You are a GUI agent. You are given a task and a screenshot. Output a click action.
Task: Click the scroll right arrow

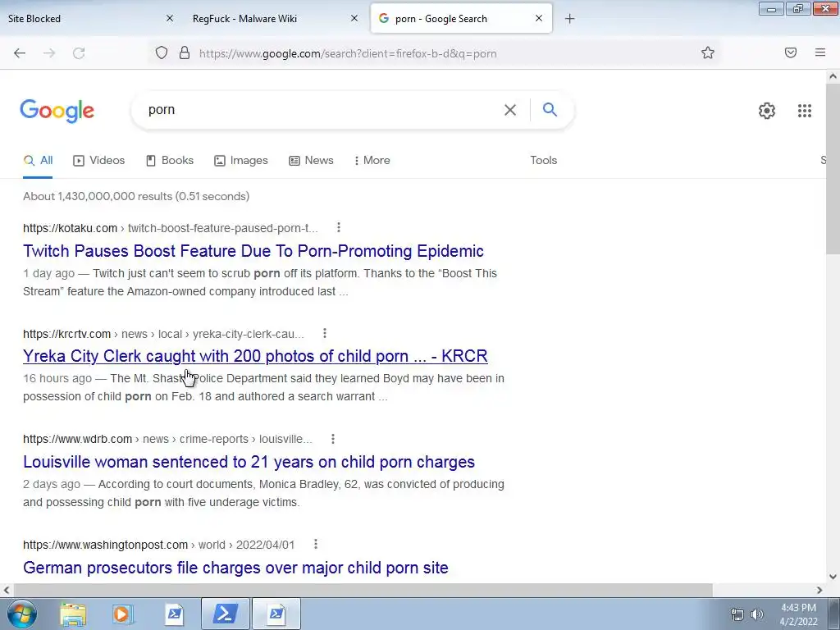[819, 590]
